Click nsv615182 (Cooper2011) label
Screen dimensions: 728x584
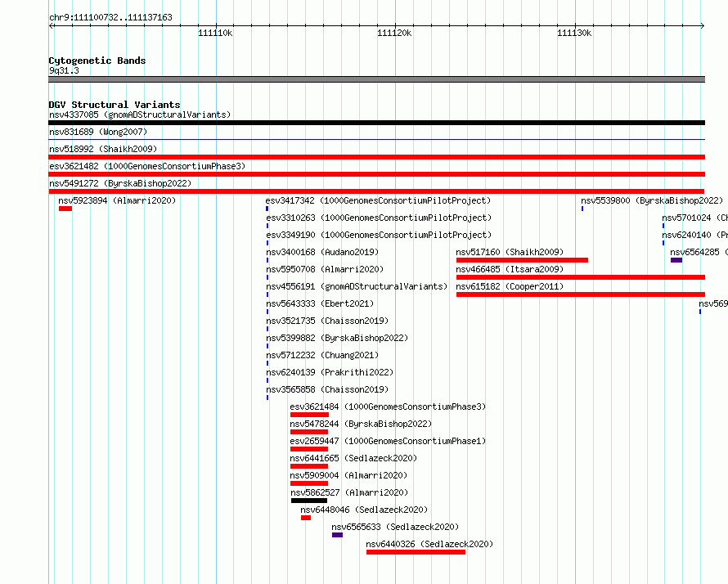click(x=510, y=286)
